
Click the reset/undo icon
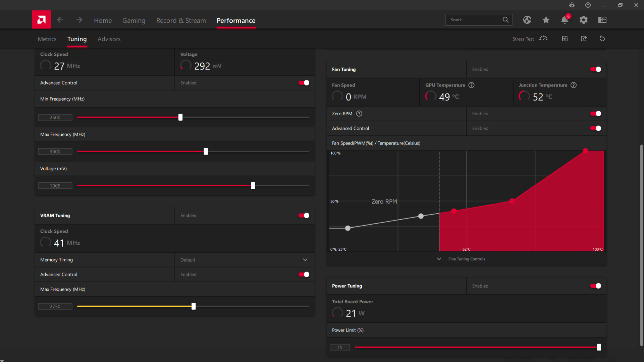pos(602,39)
